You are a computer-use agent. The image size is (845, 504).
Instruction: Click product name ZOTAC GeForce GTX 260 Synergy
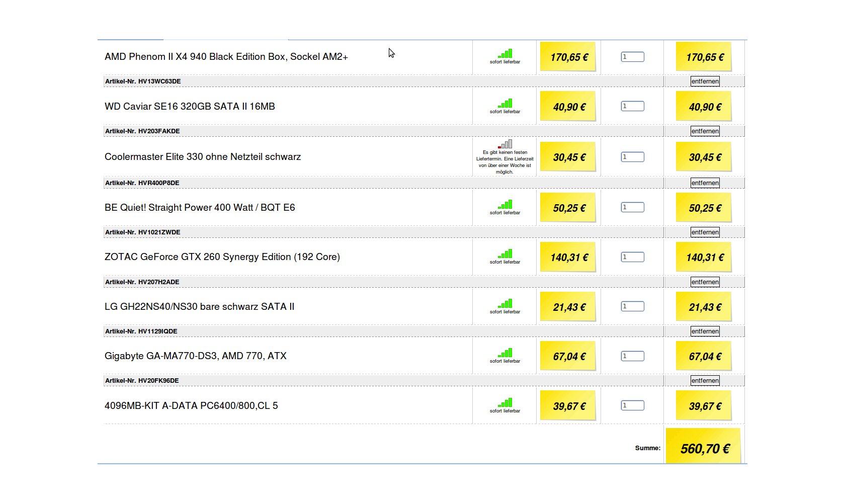(222, 257)
